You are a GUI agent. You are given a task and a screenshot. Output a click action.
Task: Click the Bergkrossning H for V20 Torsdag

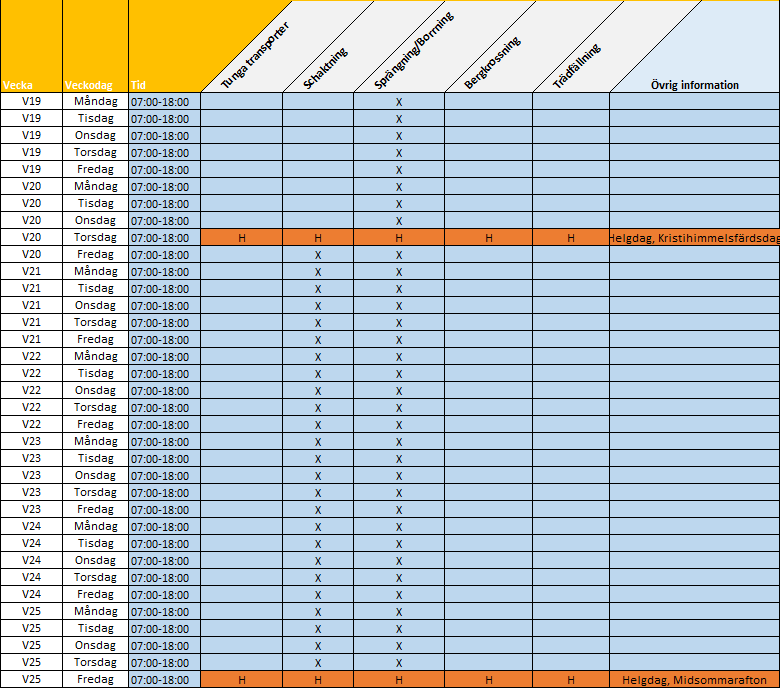(x=488, y=238)
